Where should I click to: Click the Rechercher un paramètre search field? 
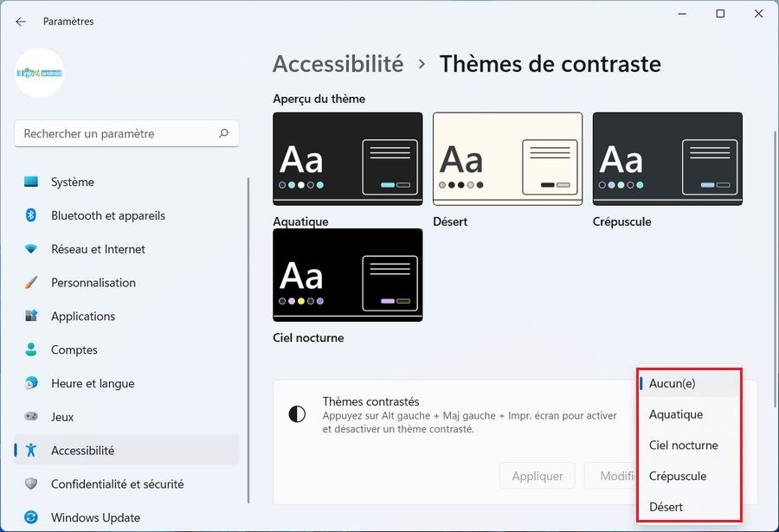coord(126,133)
